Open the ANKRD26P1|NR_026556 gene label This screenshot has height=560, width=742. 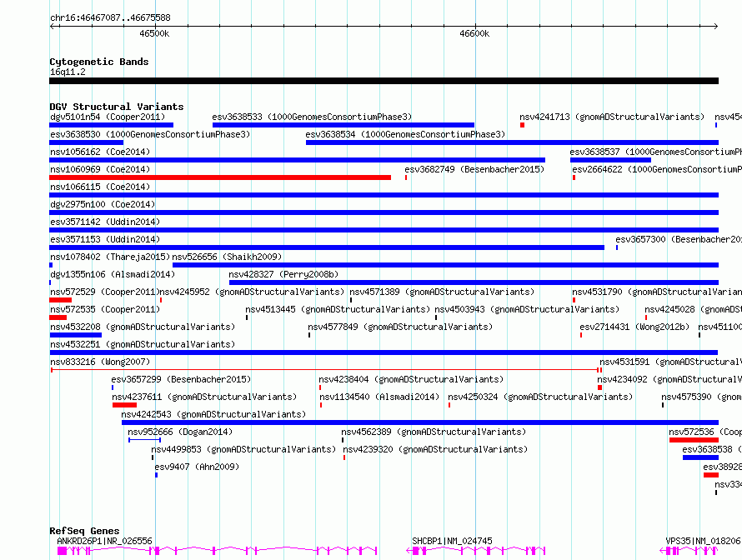[x=104, y=541]
